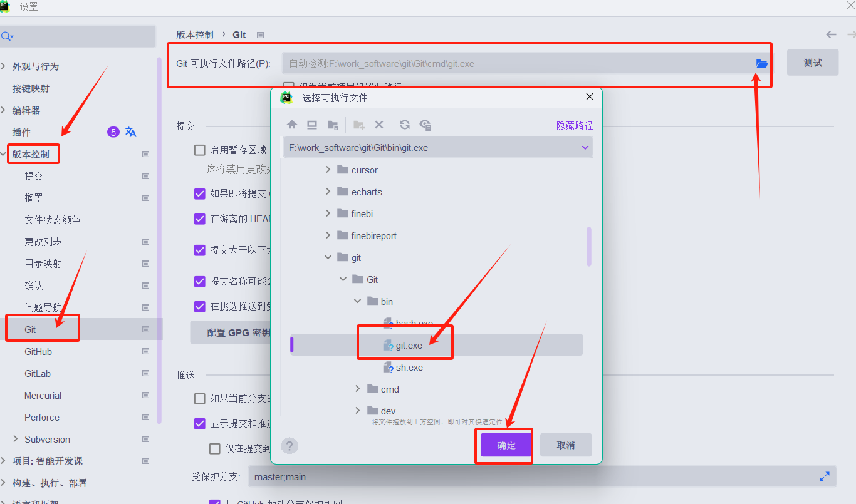Expand the cursor folder in file tree
The image size is (856, 504).
click(328, 170)
